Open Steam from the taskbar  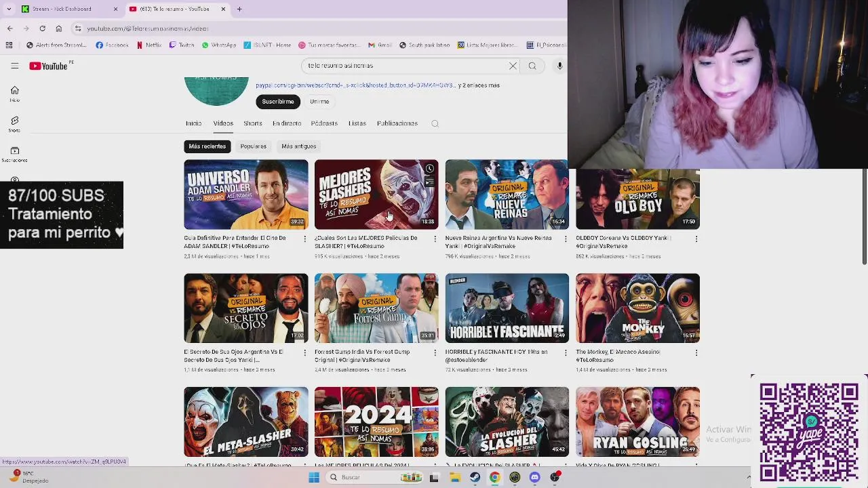click(x=475, y=477)
